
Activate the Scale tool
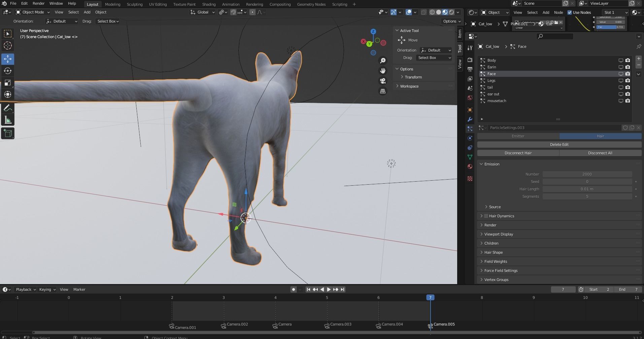(x=7, y=83)
